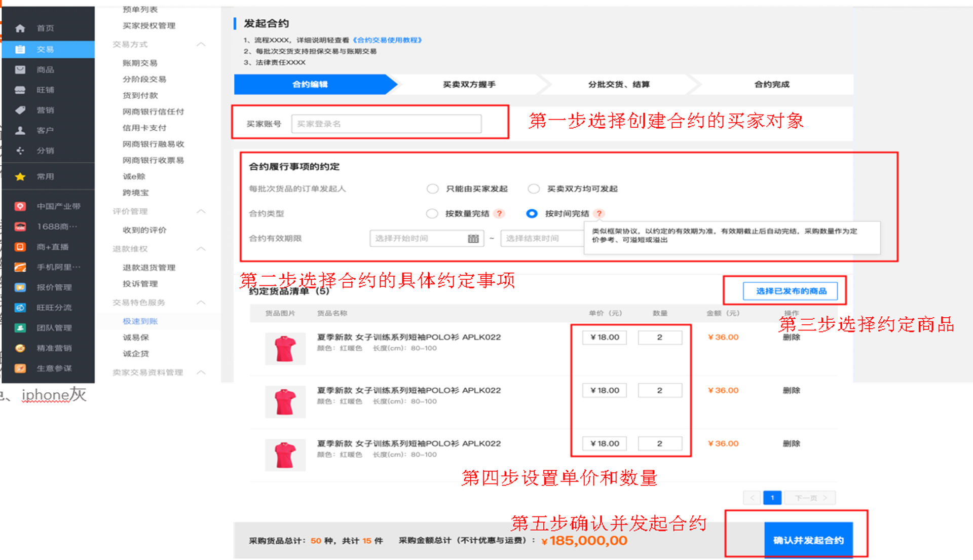Click help icon next to 按数量完结
Viewport: 973px width, 560px height.
[499, 213]
